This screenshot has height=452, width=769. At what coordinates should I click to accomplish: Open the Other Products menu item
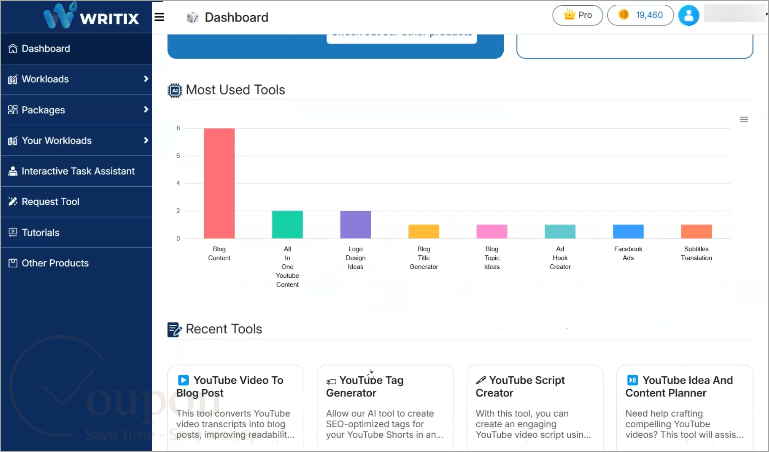click(77, 263)
